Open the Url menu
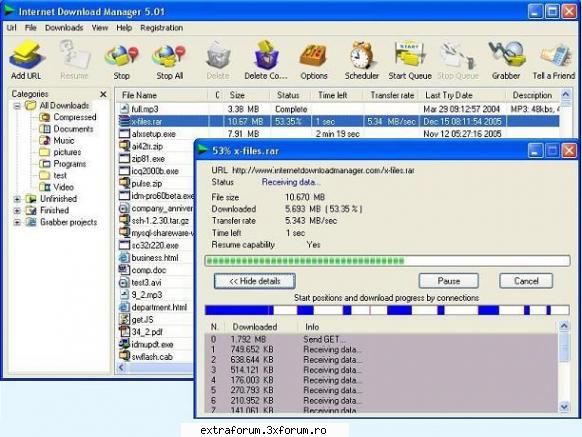The height and width of the screenshot is (437, 582). click(11, 28)
